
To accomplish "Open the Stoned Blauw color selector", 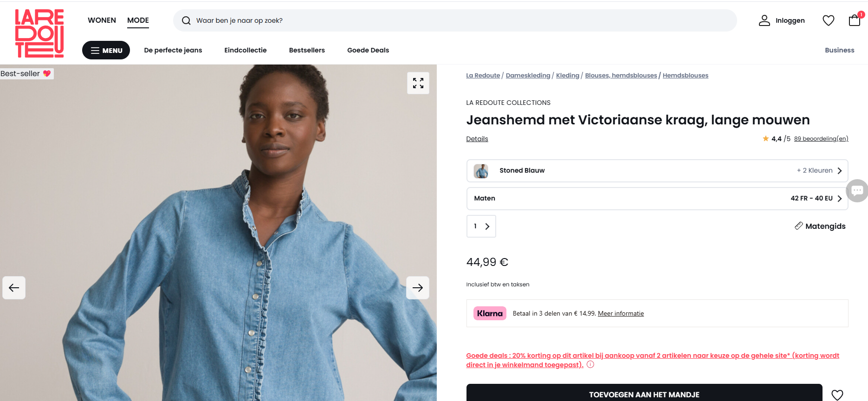I will click(657, 171).
